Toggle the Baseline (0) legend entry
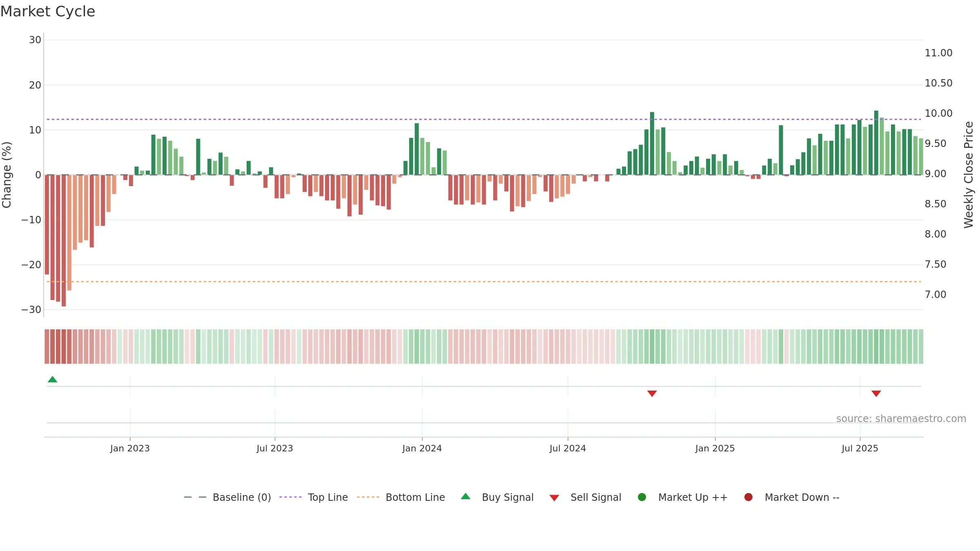 pyautogui.click(x=227, y=497)
